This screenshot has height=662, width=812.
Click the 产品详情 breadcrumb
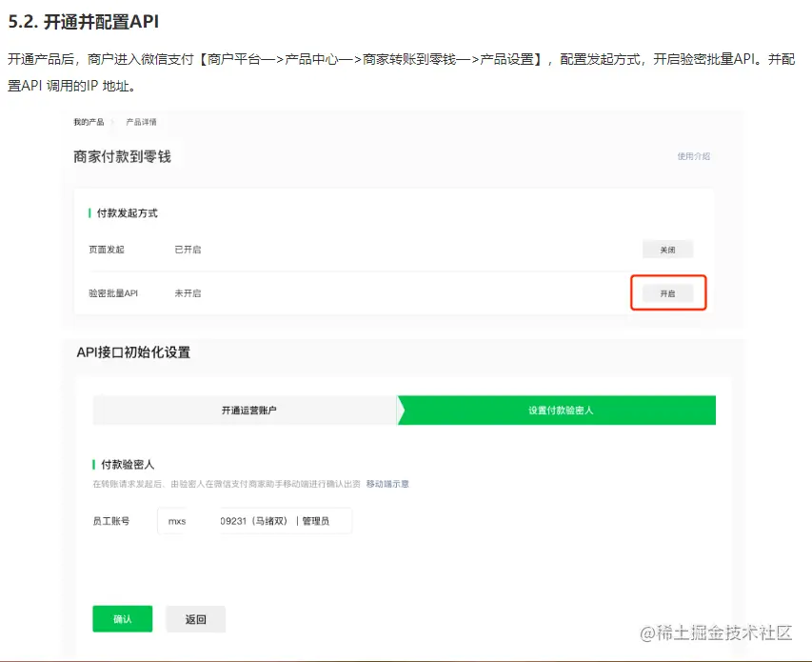[x=142, y=122]
